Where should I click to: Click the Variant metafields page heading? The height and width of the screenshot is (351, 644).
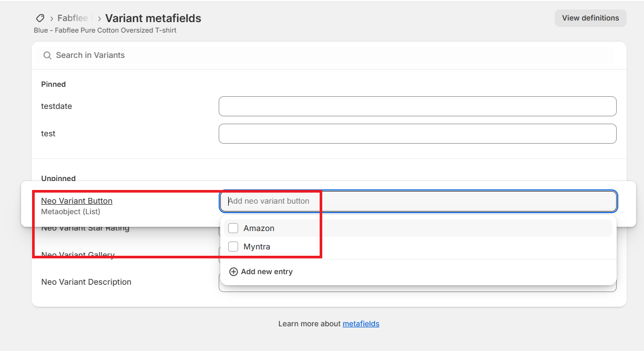tap(153, 18)
